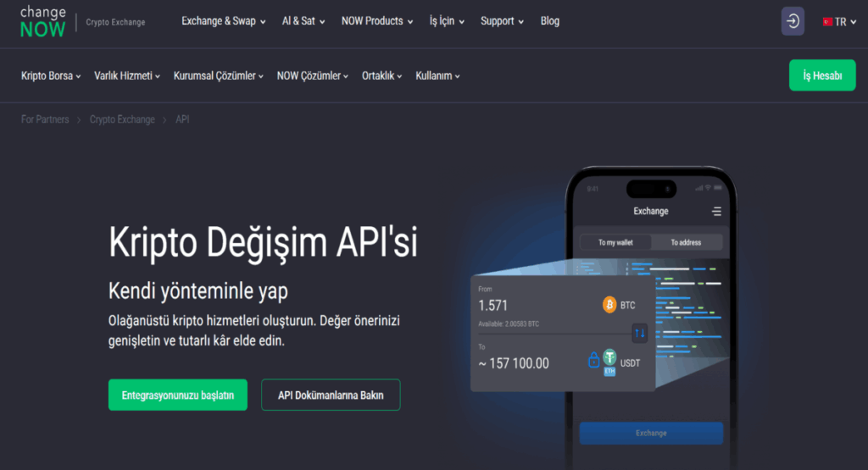Image resolution: width=868 pixels, height=470 pixels.
Task: Click Entegrasyonunuzu başlatın button
Action: pyautogui.click(x=178, y=395)
